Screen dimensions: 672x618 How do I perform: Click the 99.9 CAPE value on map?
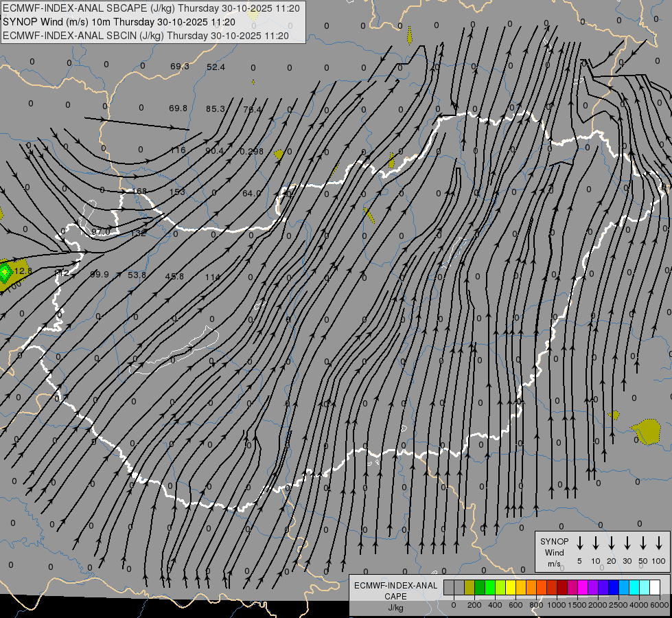tap(100, 275)
